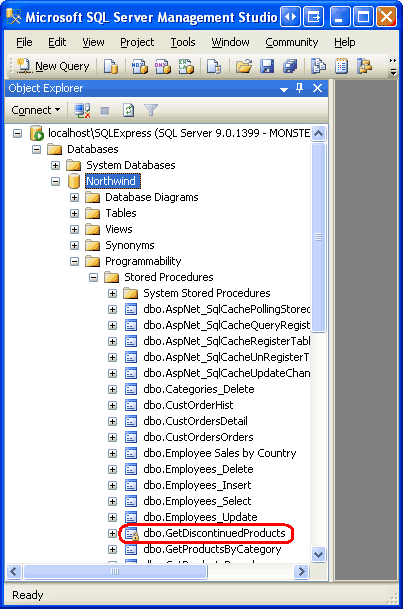403x609 pixels.
Task: Open the Tools menu
Action: [183, 42]
